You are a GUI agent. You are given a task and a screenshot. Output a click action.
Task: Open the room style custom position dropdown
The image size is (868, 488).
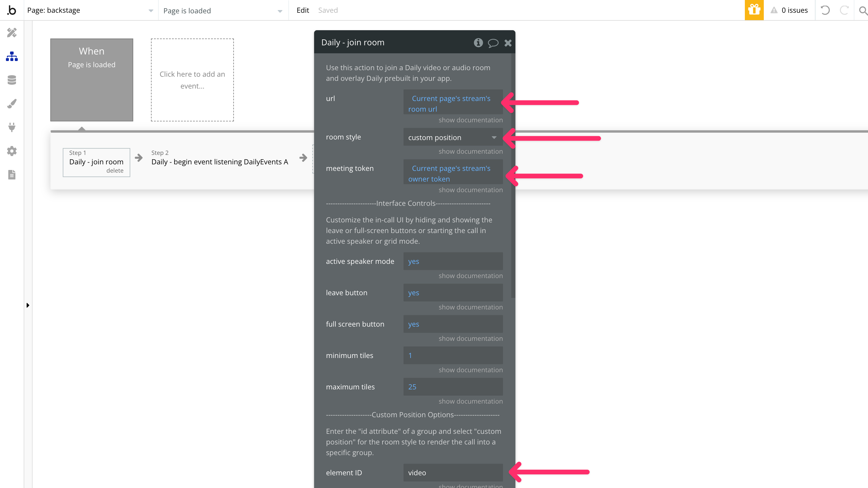point(453,137)
